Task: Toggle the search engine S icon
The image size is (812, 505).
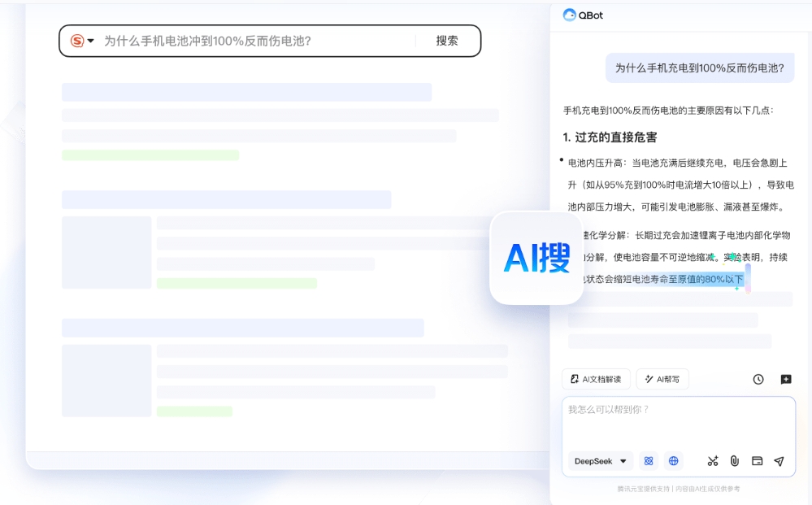Action: tap(77, 40)
